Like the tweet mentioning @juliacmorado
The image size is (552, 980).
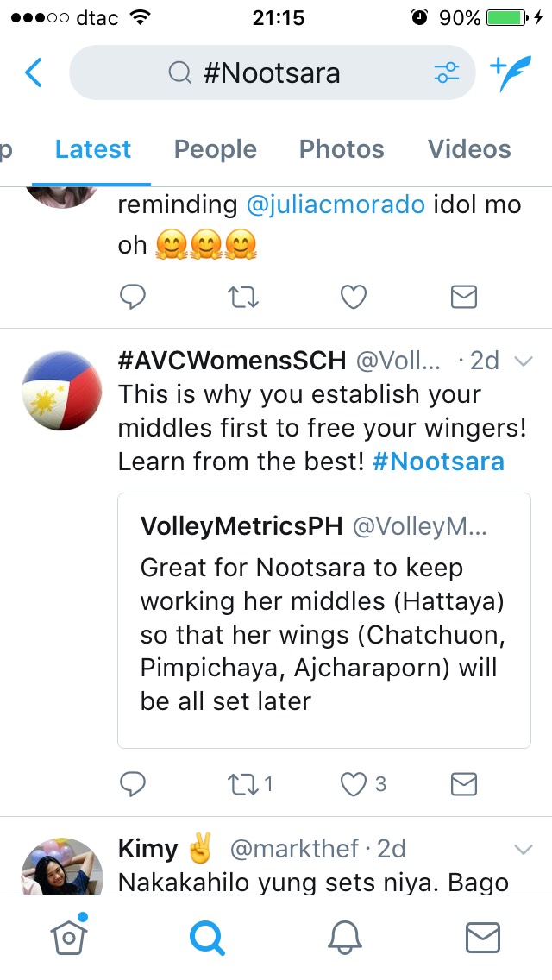coord(353,297)
